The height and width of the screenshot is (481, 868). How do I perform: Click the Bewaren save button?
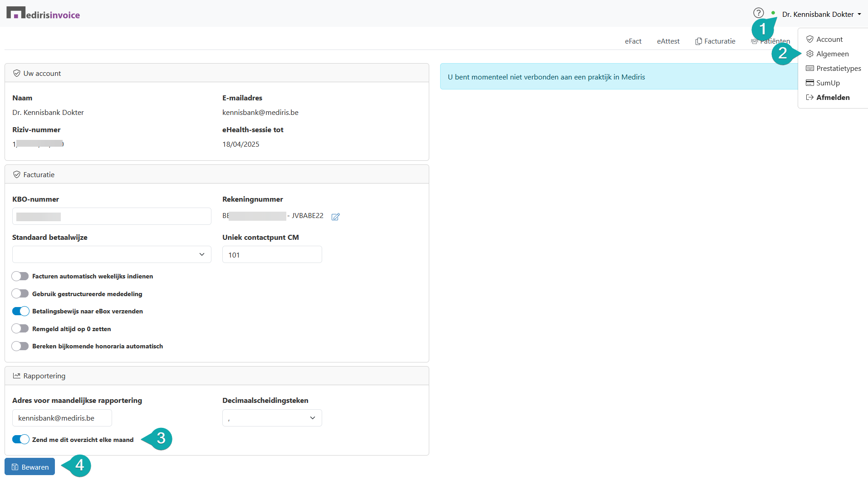[x=30, y=467]
